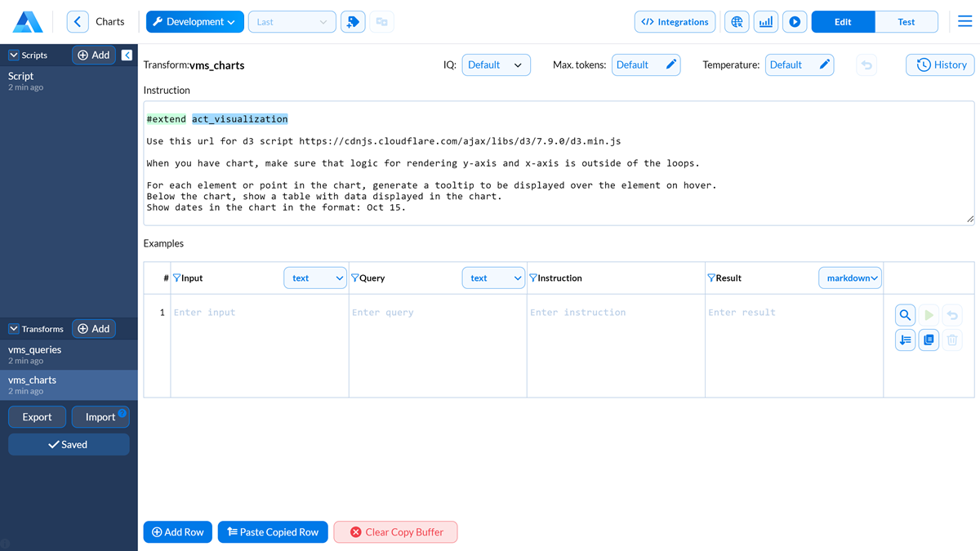Expand the IQ Default dropdown
980x551 pixels.
[496, 64]
